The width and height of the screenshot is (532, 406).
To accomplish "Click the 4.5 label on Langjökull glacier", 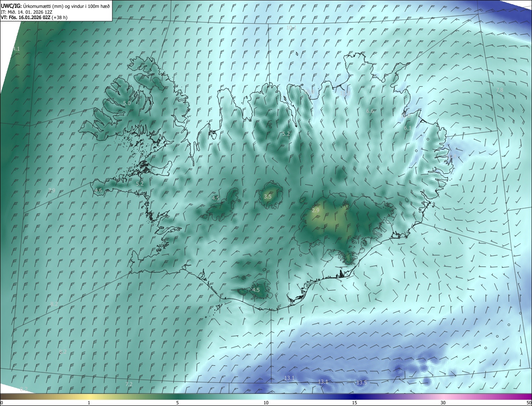I will pos(216,198).
